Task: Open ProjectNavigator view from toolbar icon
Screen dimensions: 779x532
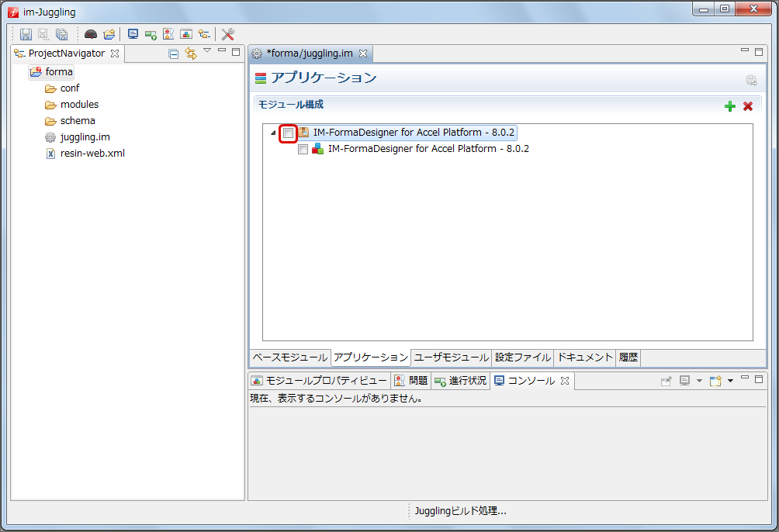Action: (x=204, y=34)
